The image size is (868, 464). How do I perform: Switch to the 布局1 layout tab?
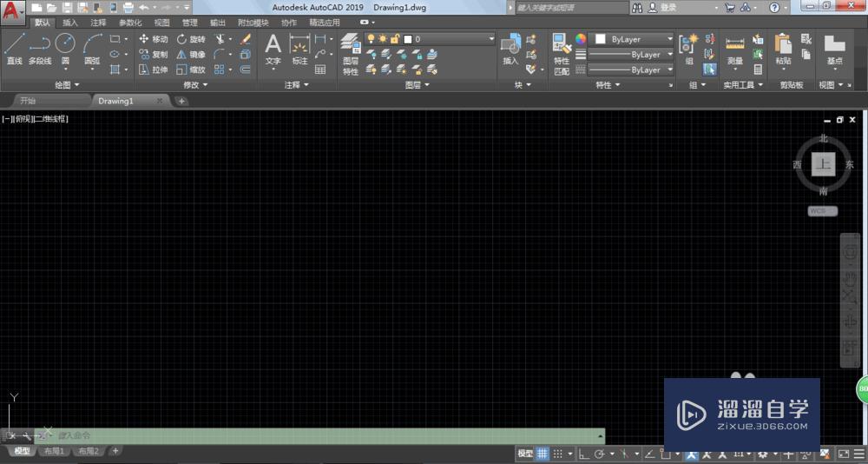55,451
